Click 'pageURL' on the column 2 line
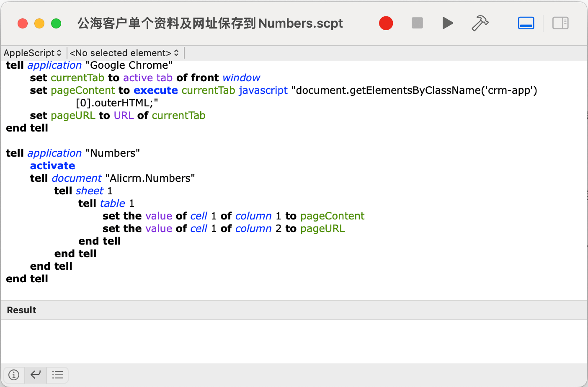 click(322, 229)
